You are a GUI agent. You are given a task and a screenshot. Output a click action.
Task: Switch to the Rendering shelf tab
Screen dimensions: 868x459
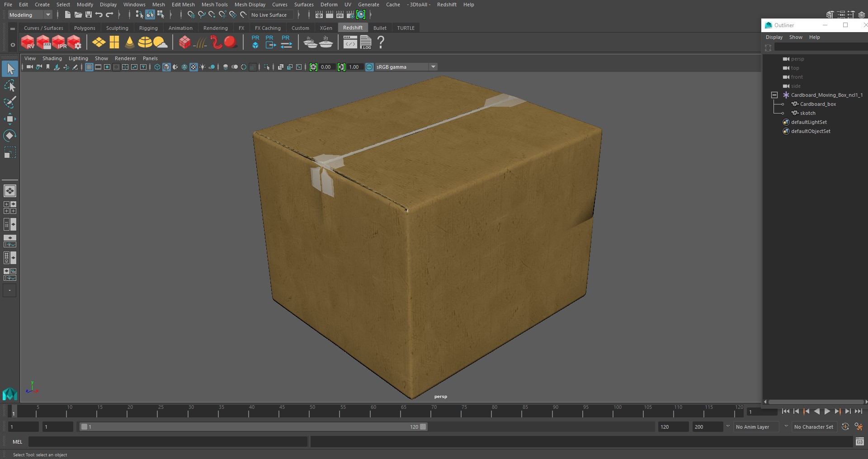coord(215,28)
